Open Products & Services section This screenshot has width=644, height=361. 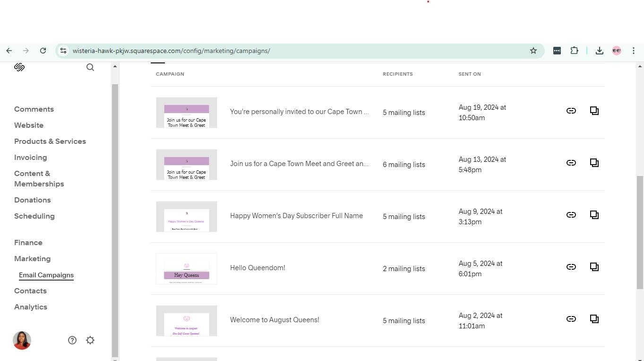(x=50, y=141)
